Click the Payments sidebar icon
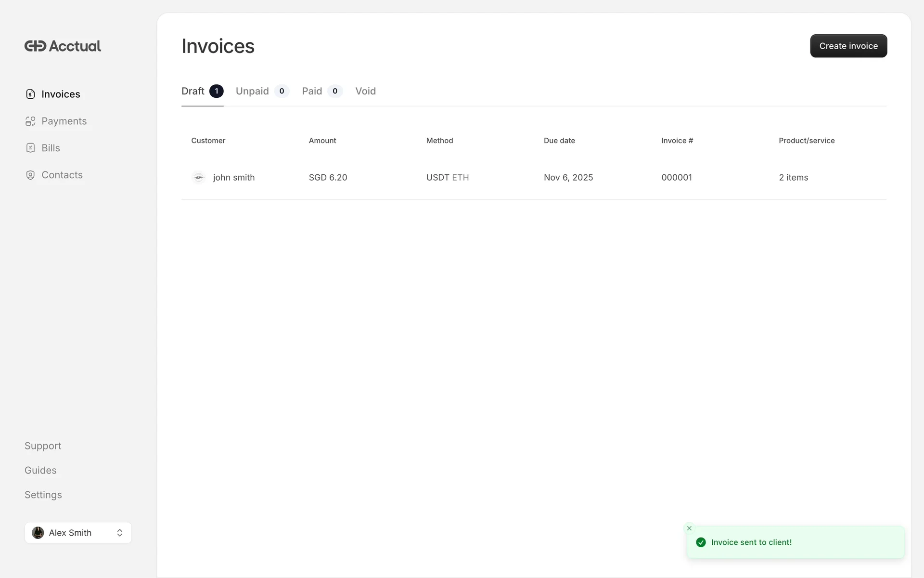 (x=30, y=121)
